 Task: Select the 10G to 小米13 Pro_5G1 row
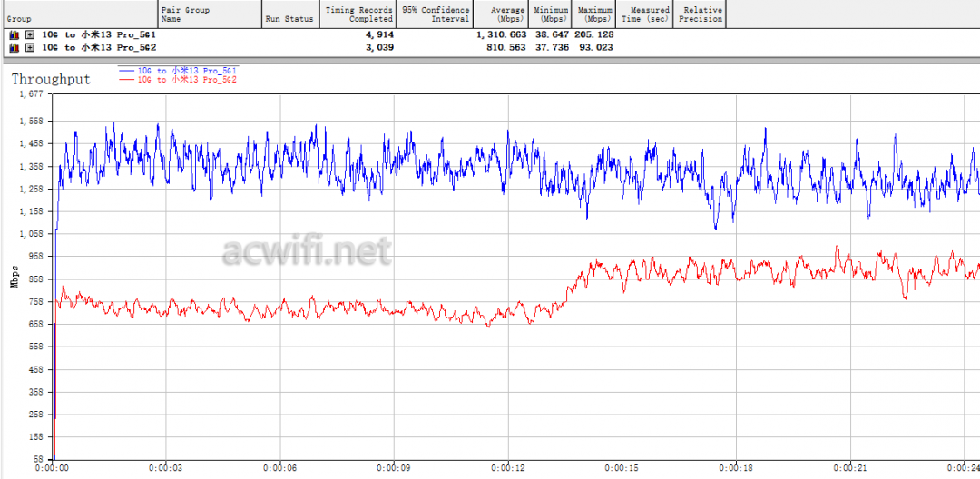point(99,34)
